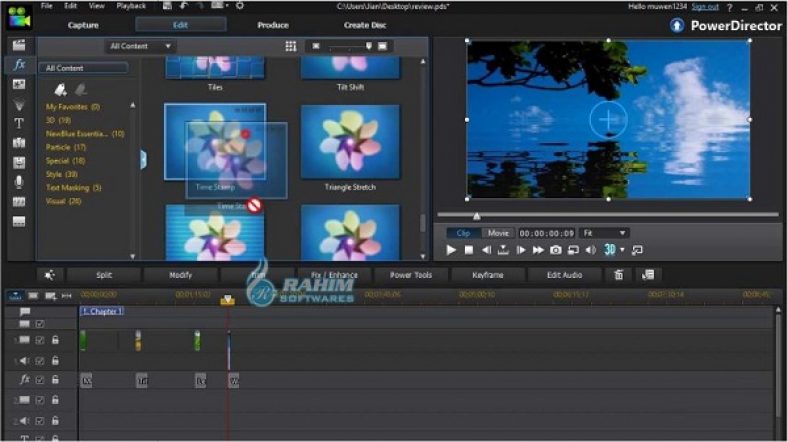Toggle audio track 1 enable checkbox
Viewport: 788px width, 442px height.
click(x=40, y=361)
